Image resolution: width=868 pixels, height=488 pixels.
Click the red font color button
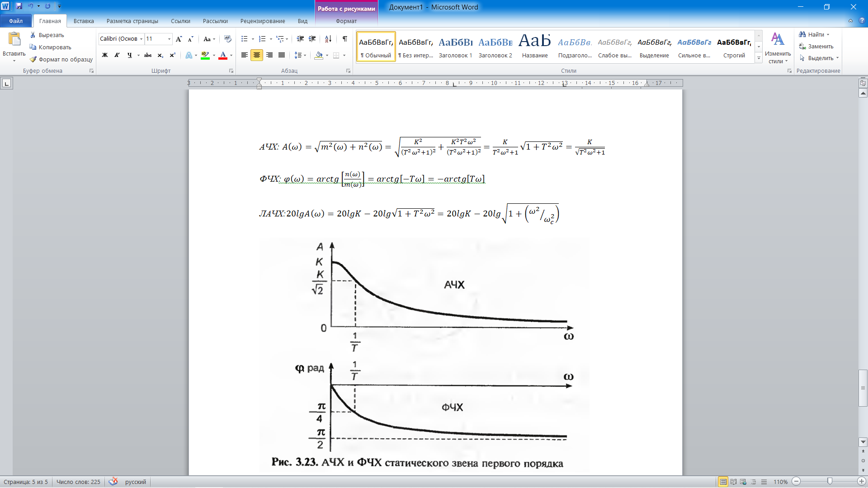pyautogui.click(x=223, y=55)
